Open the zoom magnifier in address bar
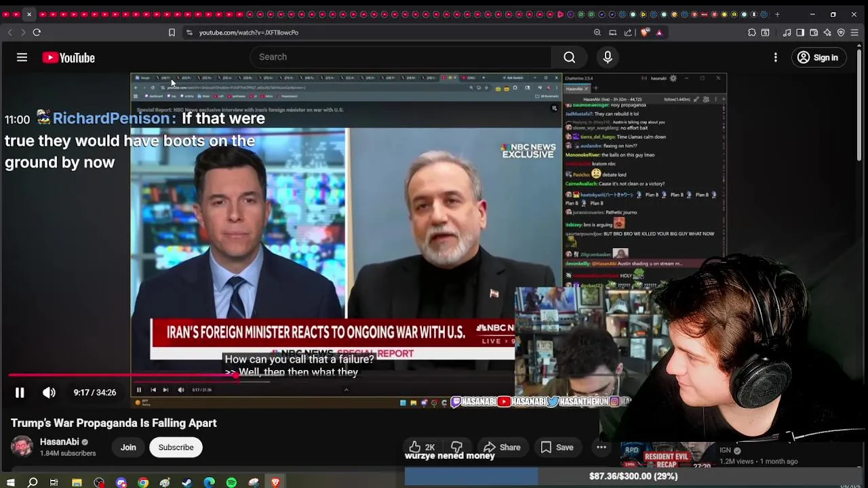 597,33
